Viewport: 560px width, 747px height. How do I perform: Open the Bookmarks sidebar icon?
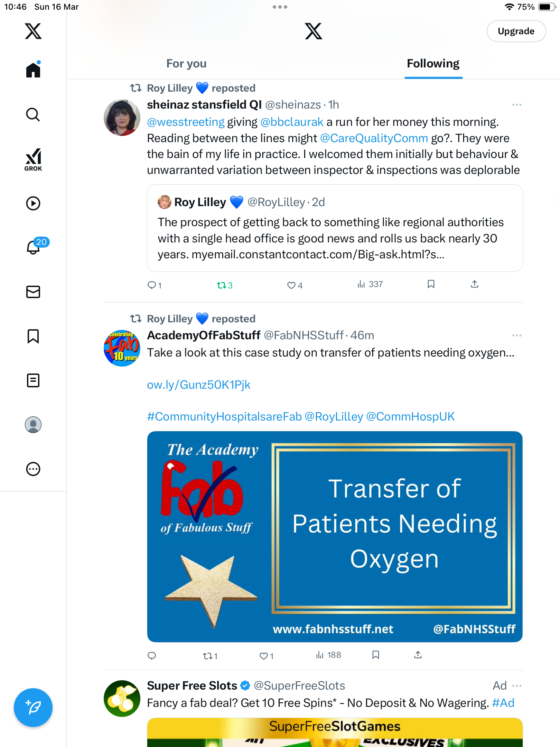click(33, 336)
